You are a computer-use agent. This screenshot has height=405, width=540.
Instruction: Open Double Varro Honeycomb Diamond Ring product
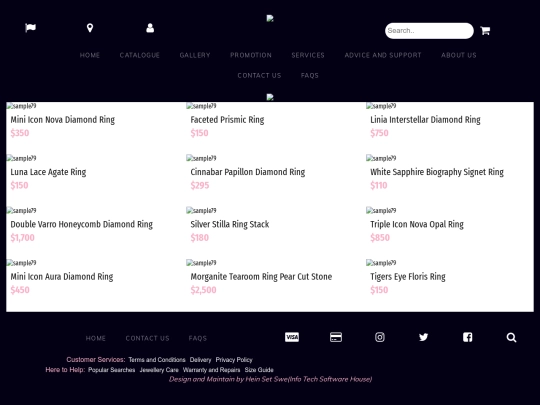(82, 225)
